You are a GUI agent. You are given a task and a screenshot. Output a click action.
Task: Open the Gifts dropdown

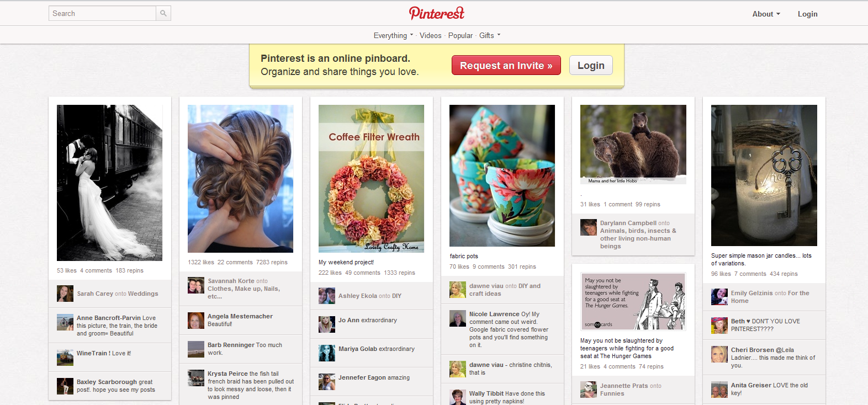(490, 35)
